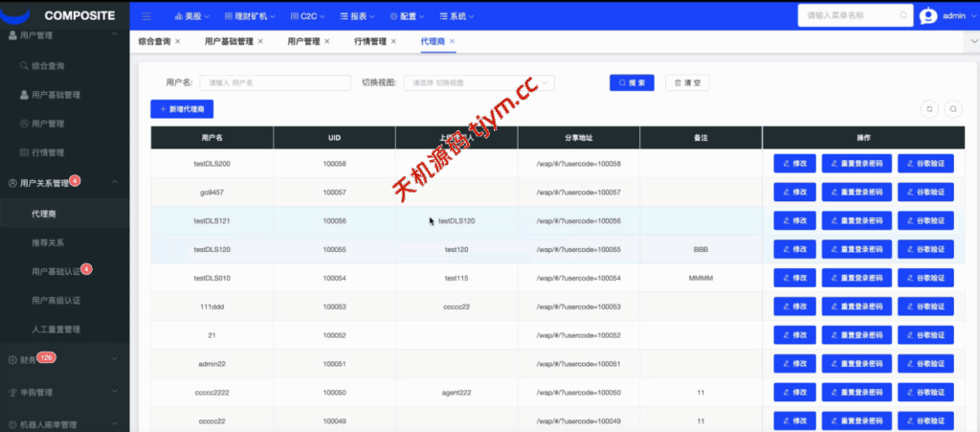Click the magnifier icon in menu search box
Screen dimensions: 980x432
pyautogui.click(x=902, y=16)
